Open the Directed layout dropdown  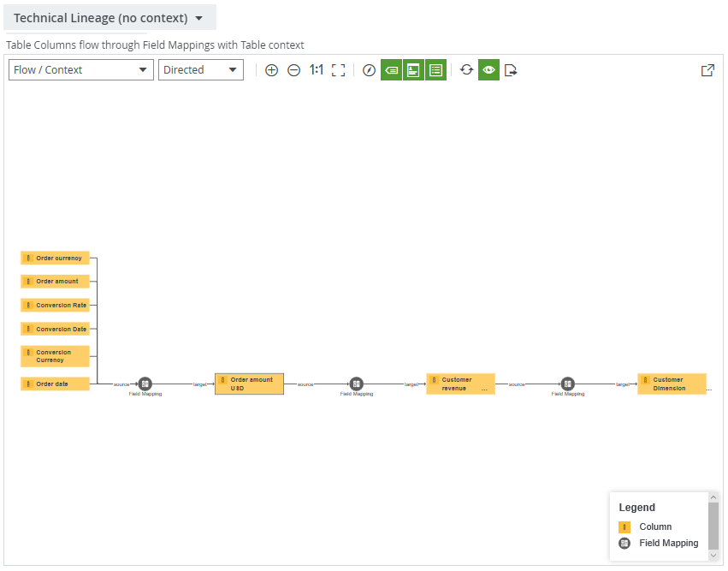click(x=200, y=70)
